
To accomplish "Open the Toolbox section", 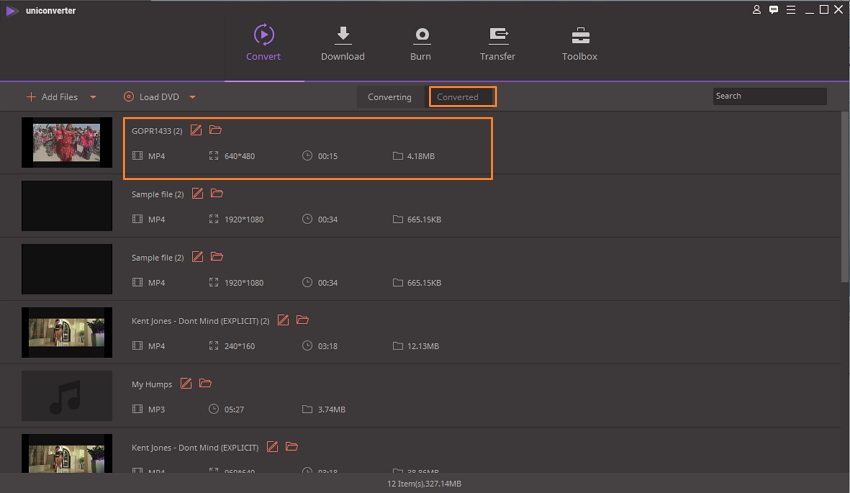I will [579, 43].
